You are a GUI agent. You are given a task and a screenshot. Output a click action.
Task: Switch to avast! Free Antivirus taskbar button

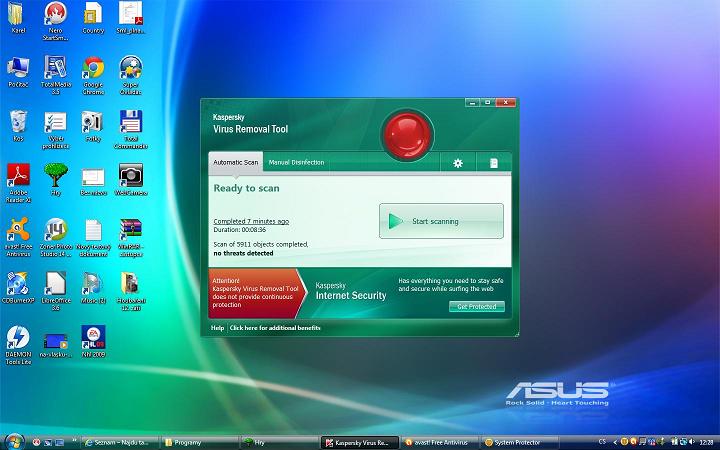439,443
